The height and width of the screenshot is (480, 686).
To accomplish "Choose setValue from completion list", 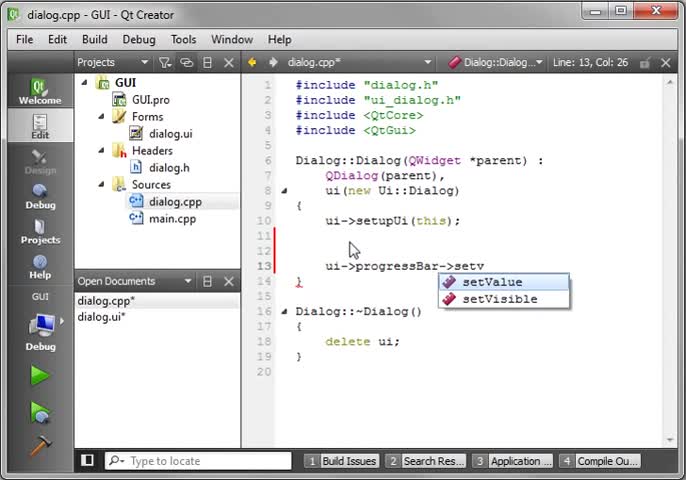I will (504, 282).
